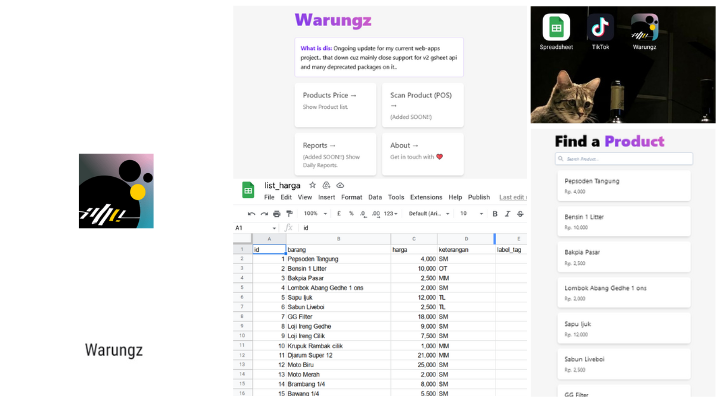The height and width of the screenshot is (400, 720).
Task: Open the Warungz home screen app icon
Action: coord(644,28)
